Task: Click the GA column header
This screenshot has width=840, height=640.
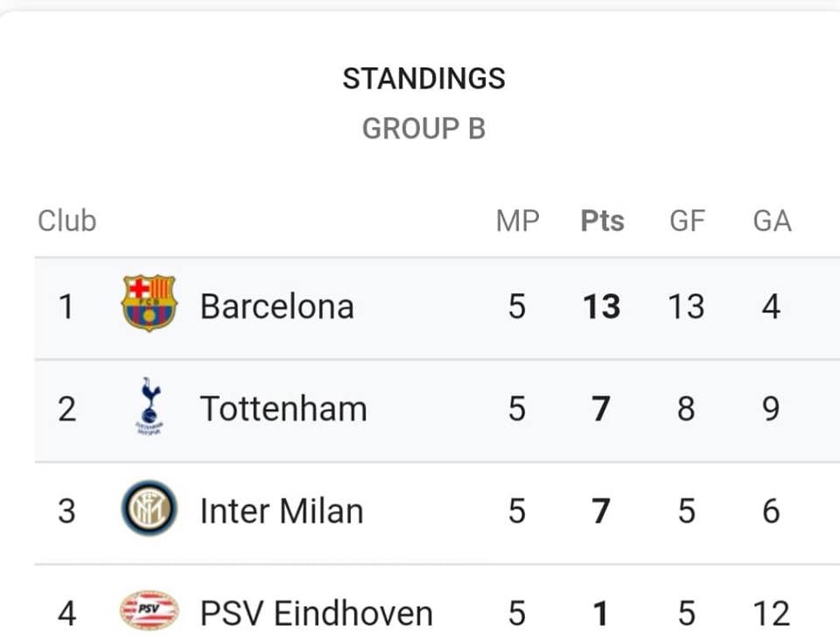Action: [x=772, y=221]
